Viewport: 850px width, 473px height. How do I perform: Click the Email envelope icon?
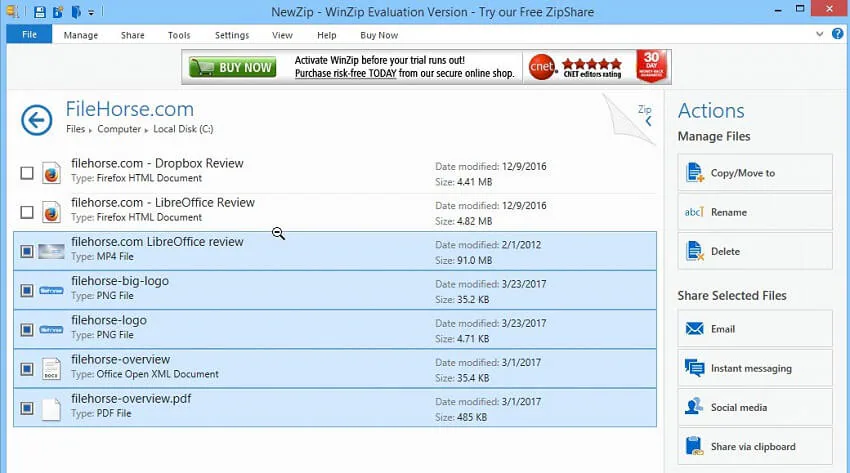pos(694,328)
